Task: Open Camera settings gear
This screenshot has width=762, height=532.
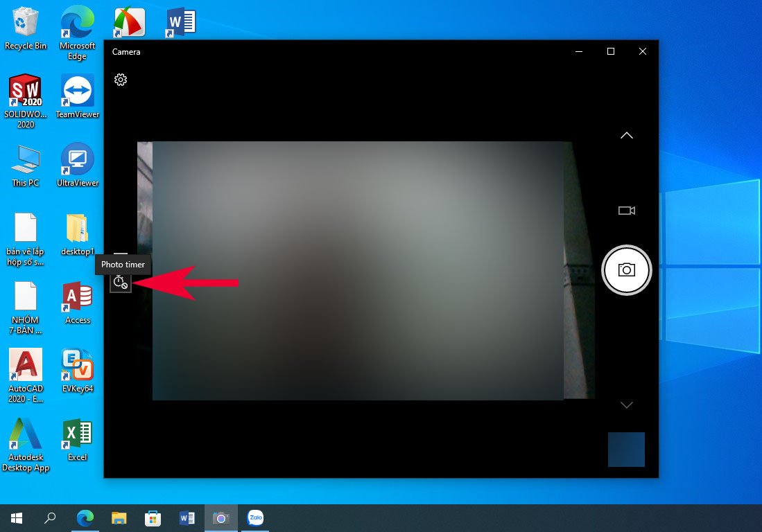Action: tap(121, 80)
